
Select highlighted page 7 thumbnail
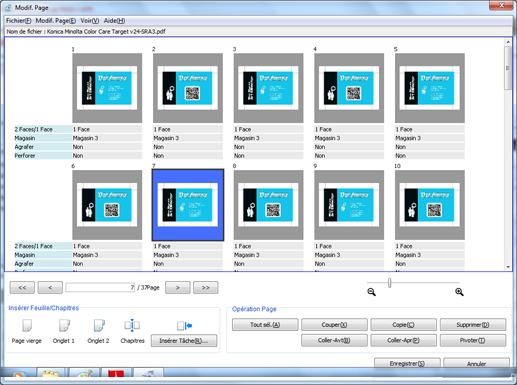[x=188, y=205]
